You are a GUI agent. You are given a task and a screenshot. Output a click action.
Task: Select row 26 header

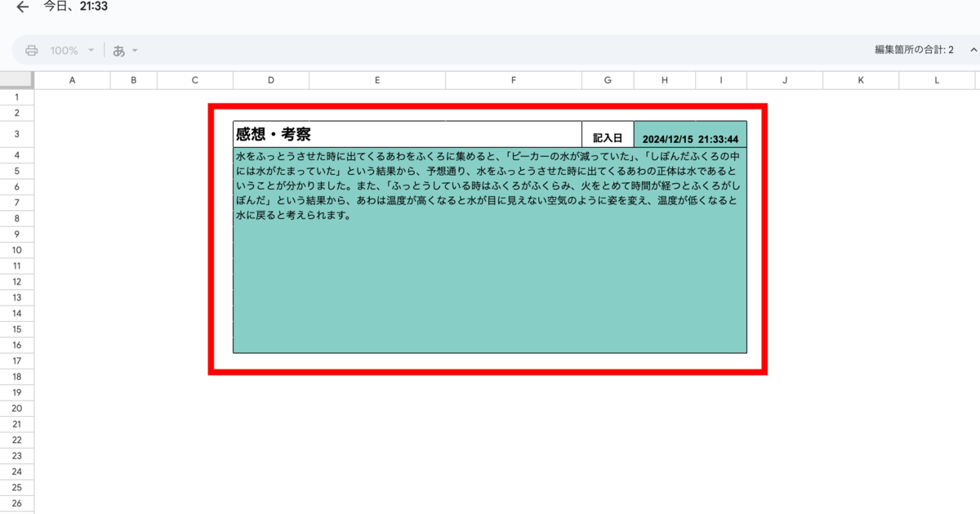[x=17, y=503]
